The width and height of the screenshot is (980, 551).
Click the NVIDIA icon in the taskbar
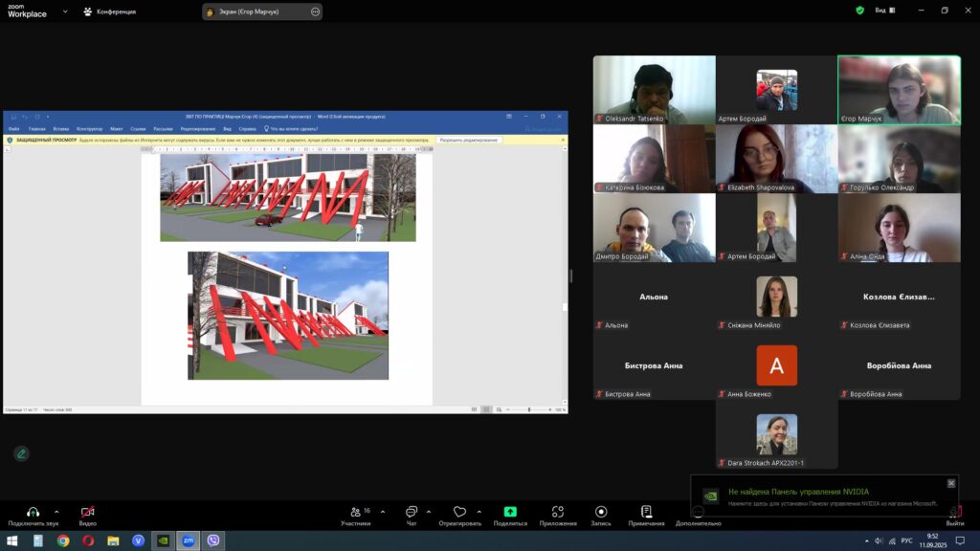pyautogui.click(x=163, y=540)
